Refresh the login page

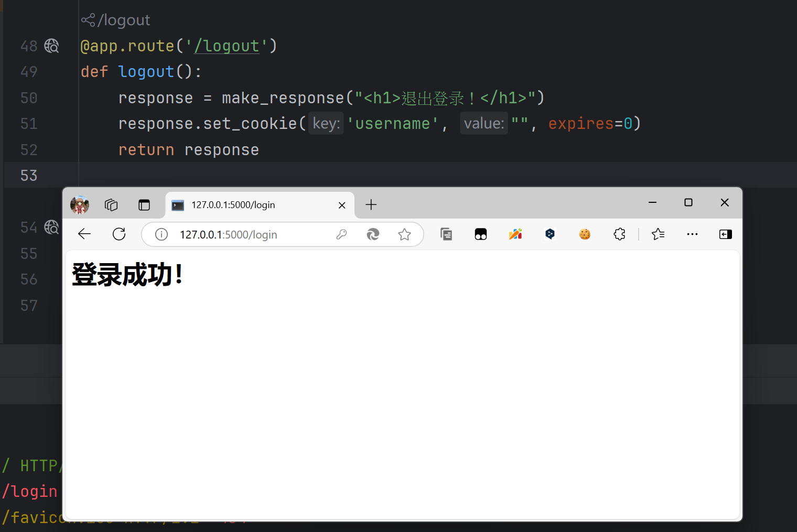[x=119, y=234]
